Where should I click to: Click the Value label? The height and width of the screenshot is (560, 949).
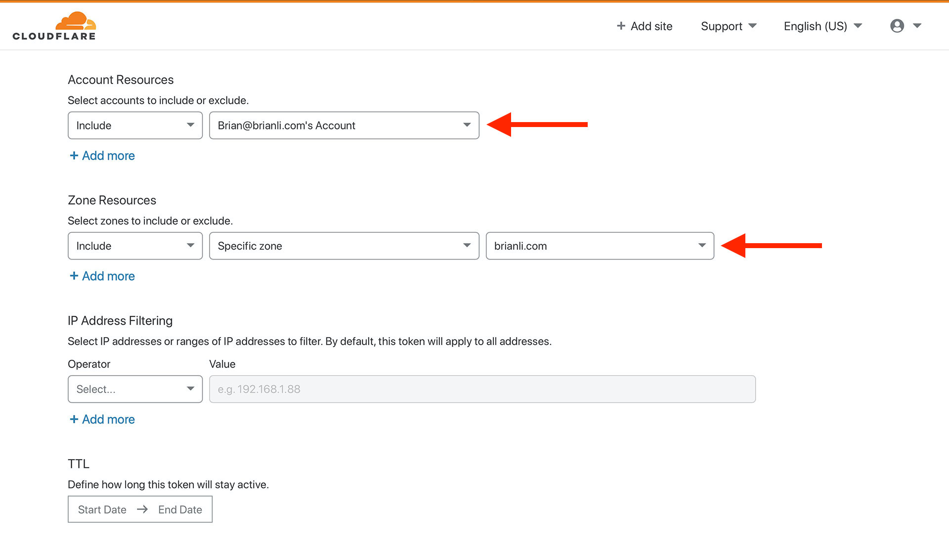[x=222, y=364]
